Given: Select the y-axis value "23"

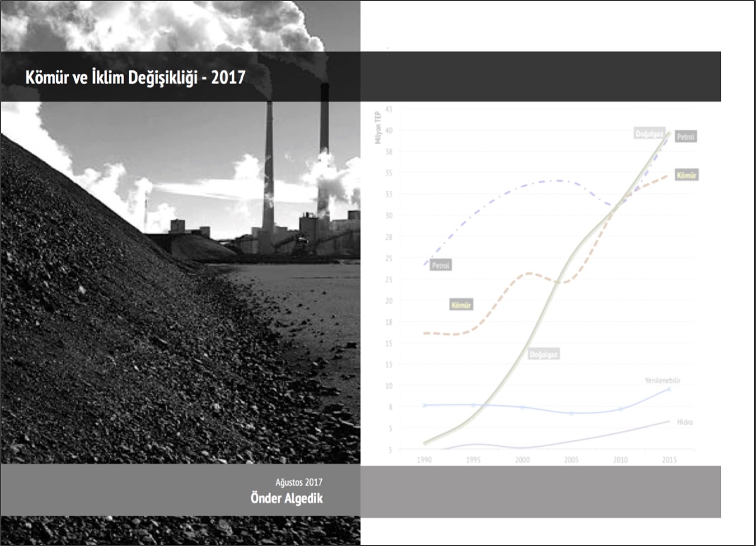Looking at the screenshot, I should [x=389, y=280].
